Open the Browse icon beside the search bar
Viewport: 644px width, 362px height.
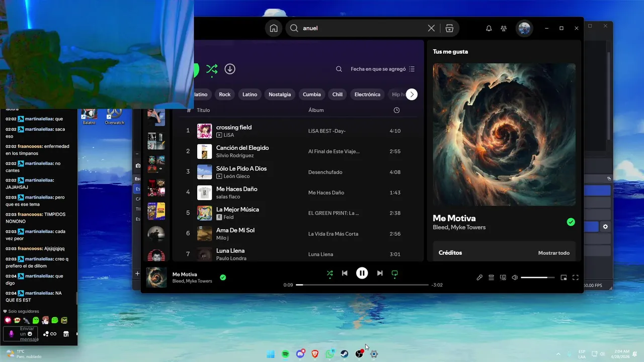449,28
